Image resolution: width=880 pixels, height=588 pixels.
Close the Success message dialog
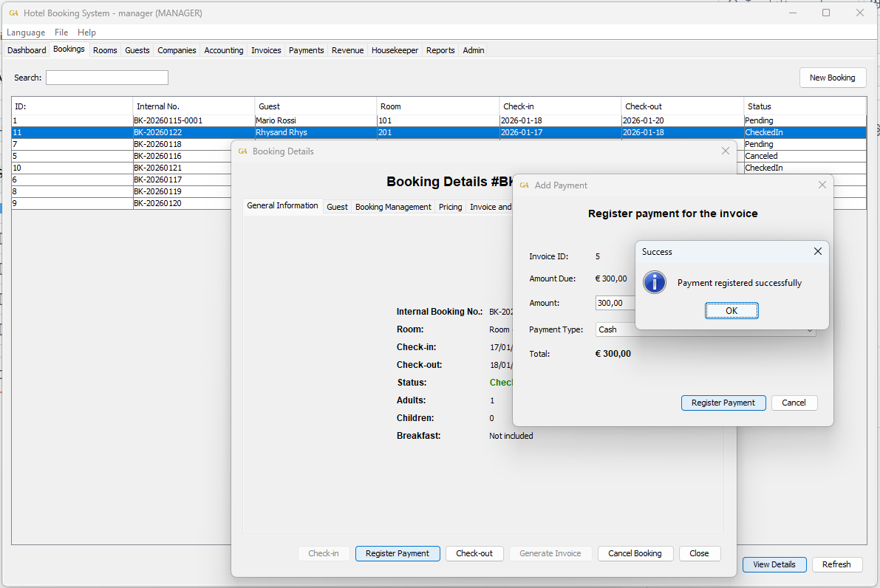(817, 252)
